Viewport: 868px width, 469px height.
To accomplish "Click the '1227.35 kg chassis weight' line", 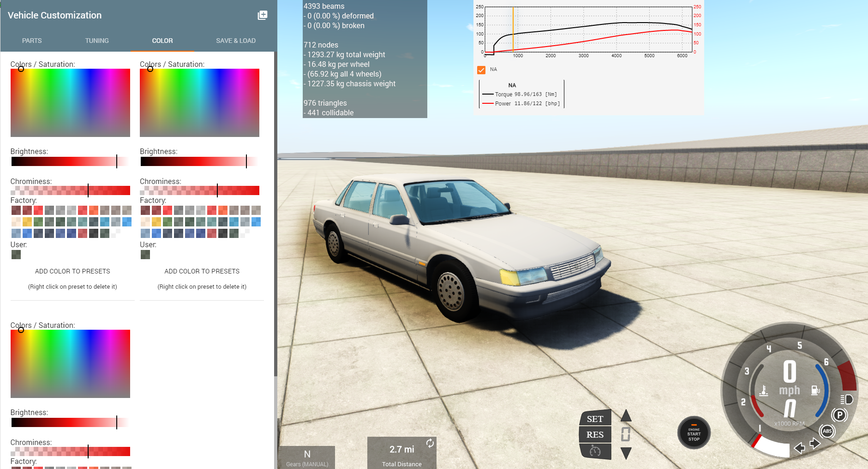I will (x=349, y=83).
